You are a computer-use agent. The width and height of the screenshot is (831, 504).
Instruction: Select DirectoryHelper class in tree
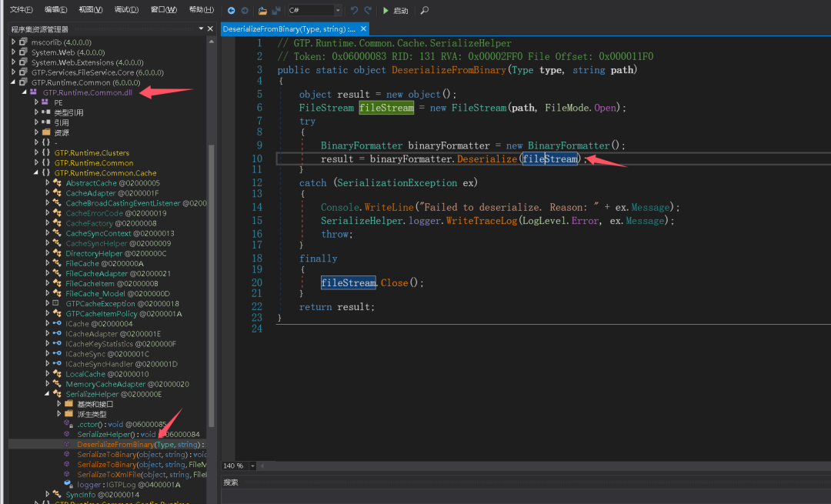(x=116, y=253)
